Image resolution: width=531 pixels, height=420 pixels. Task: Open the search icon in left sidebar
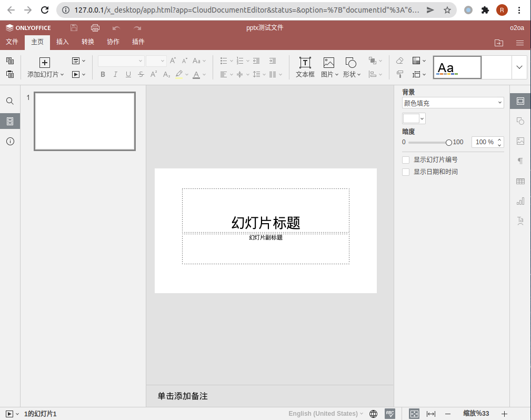(10, 101)
